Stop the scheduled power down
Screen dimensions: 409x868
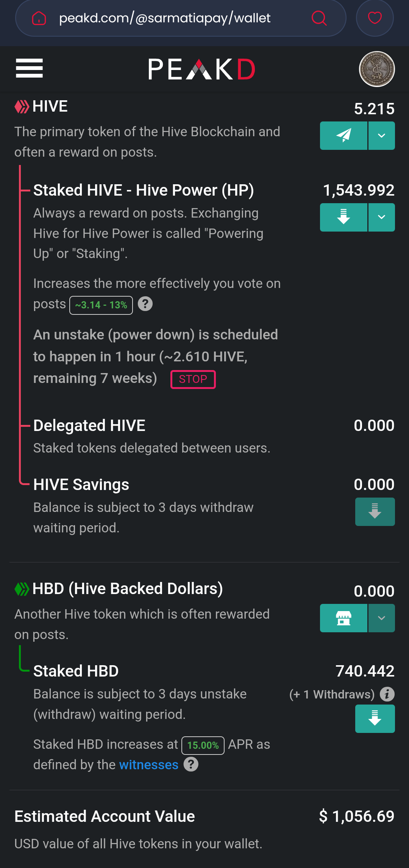(x=193, y=379)
